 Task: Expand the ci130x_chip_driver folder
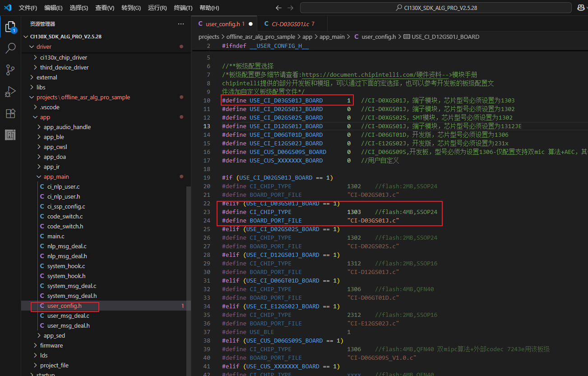click(63, 57)
